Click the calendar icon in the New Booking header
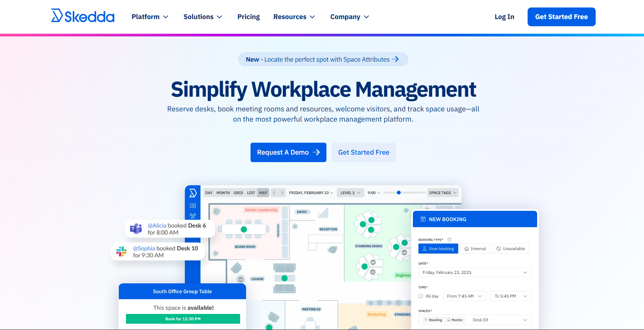This screenshot has width=644, height=330. click(x=423, y=219)
